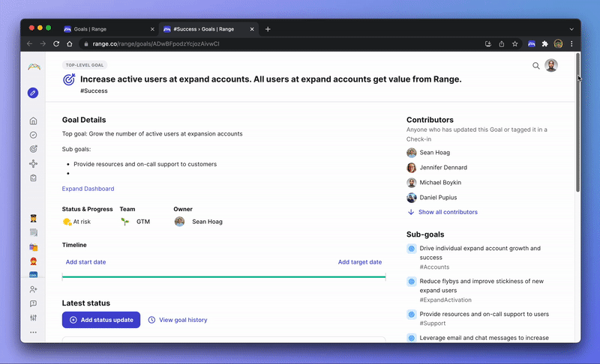Switch to the Goals | Range tab

pos(109,29)
